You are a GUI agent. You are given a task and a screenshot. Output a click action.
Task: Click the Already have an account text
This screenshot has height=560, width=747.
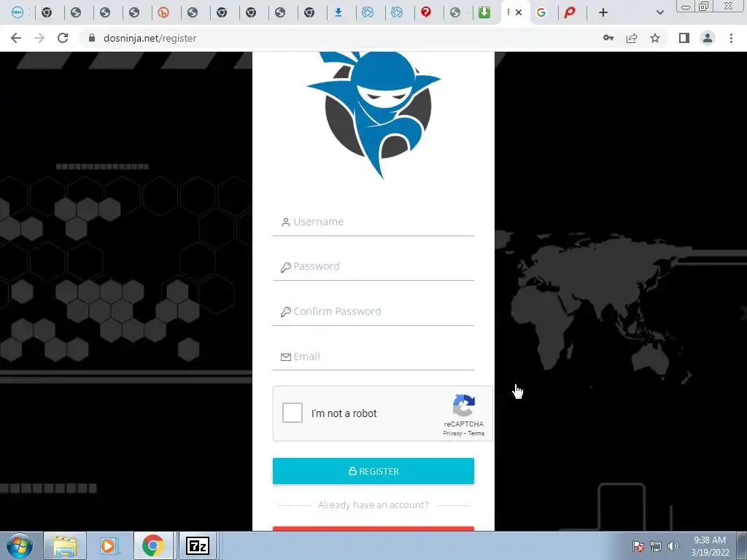click(373, 505)
